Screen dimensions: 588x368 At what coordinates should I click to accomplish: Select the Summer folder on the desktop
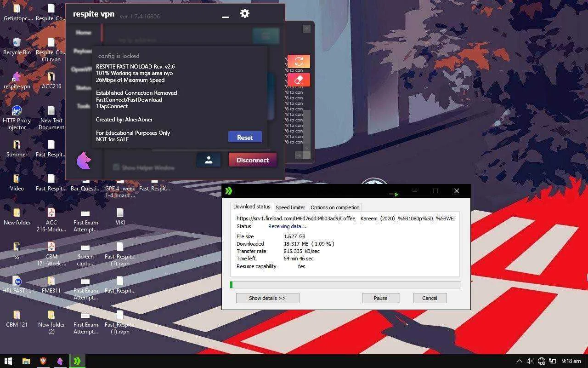17,149
